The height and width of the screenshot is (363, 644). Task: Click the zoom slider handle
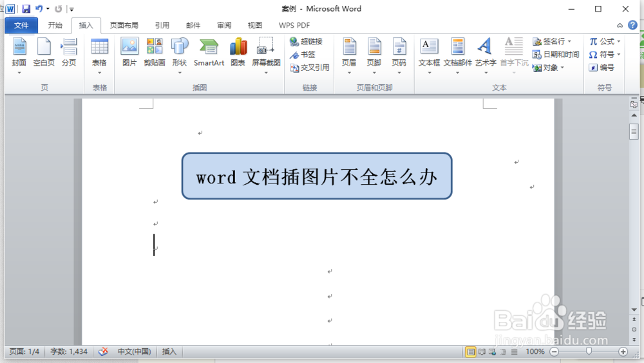click(x=589, y=351)
